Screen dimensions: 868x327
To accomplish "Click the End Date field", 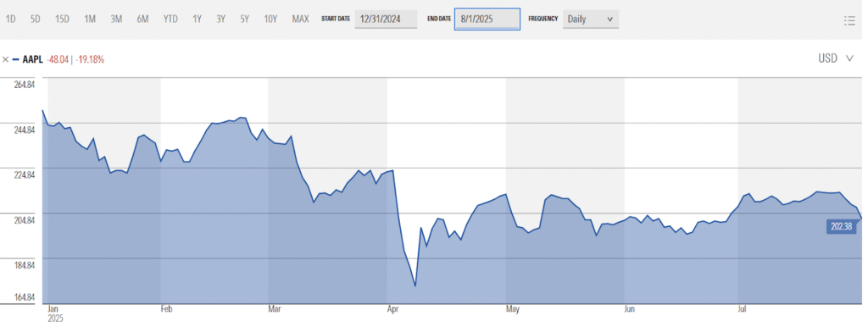I will 487,19.
